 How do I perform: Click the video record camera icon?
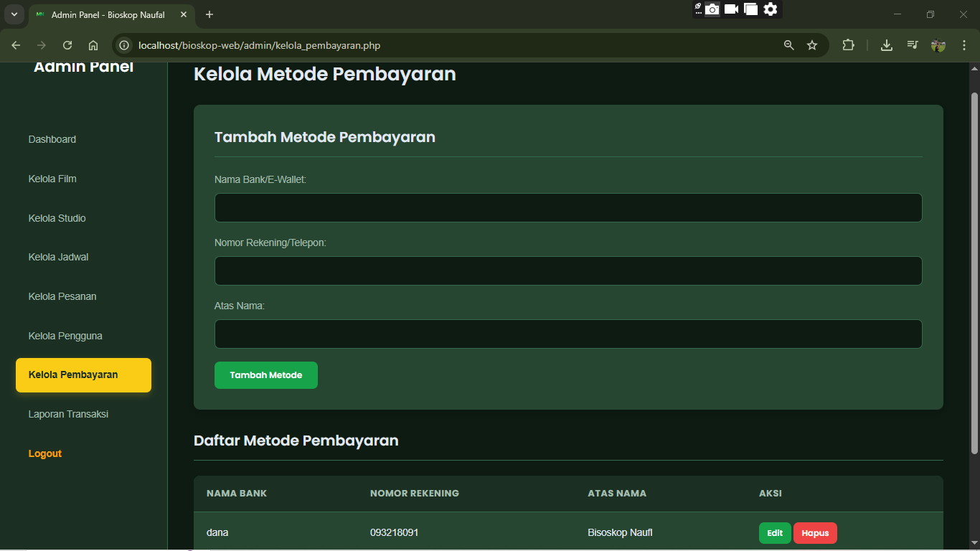pos(731,9)
